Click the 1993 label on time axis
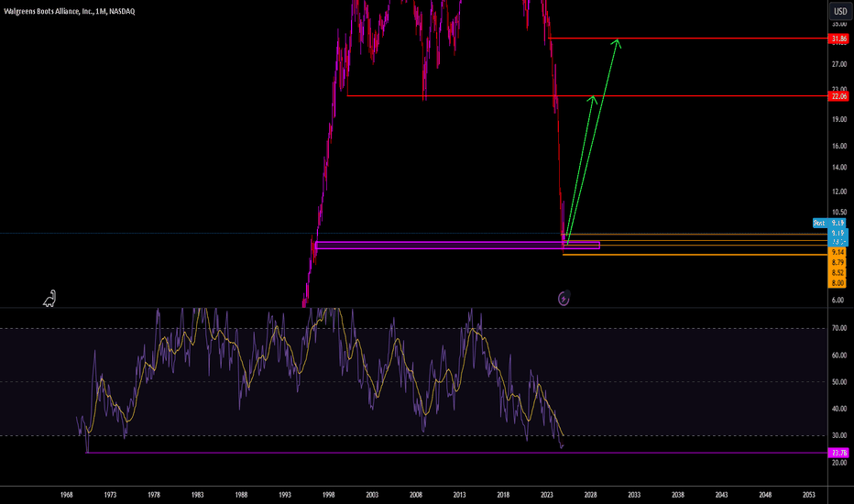 pos(284,495)
